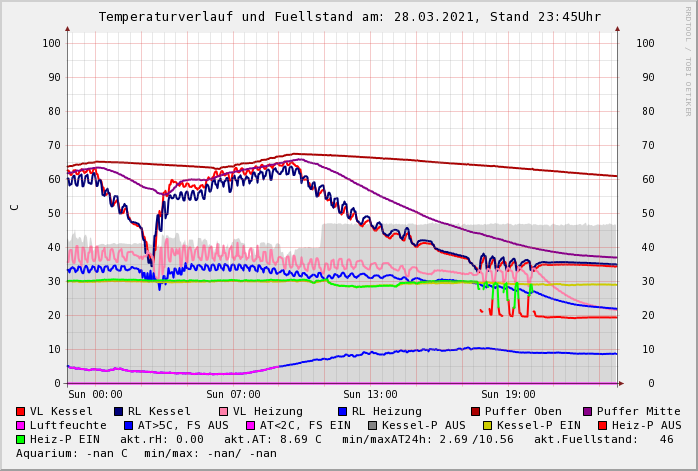
Task: Click the 'Aquarium' status line text
Action: (146, 453)
